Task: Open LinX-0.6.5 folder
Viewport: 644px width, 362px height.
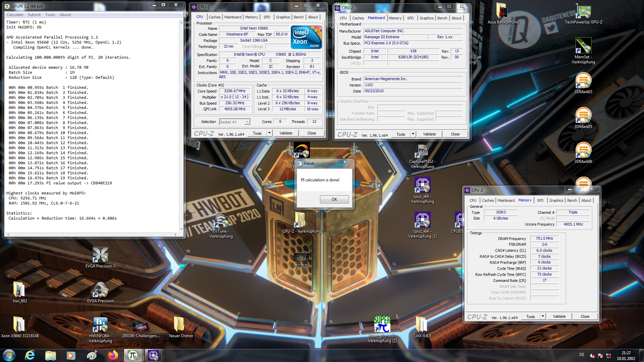Action: [x=422, y=327]
